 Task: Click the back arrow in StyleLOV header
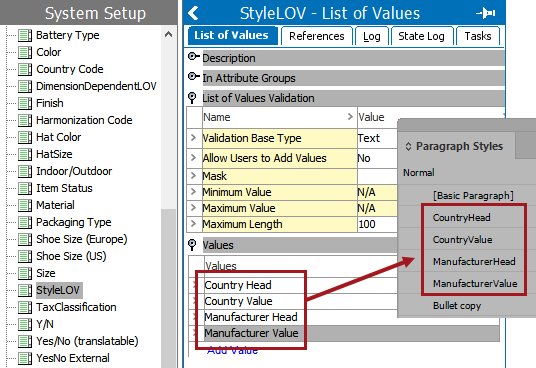193,13
